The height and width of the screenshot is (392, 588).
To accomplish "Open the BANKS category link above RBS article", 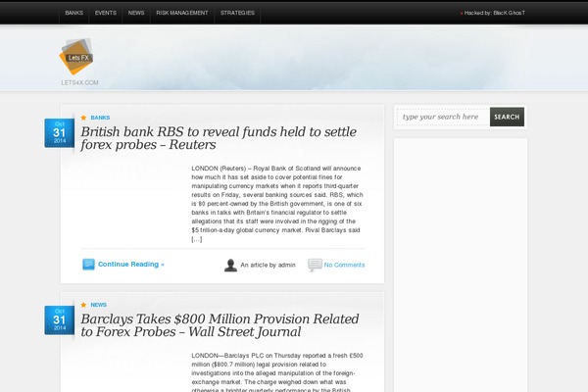I will pos(100,118).
